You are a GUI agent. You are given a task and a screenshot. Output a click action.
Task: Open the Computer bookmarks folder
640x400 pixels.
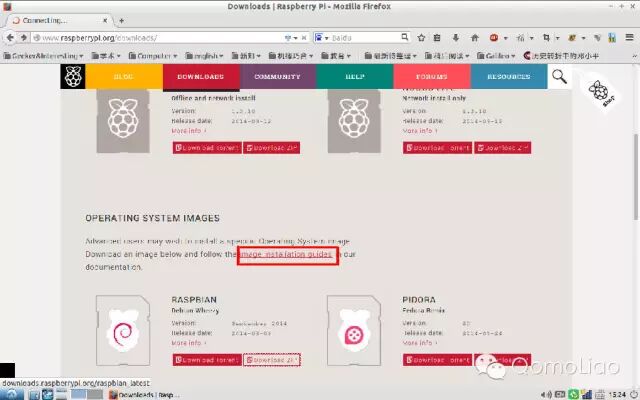(x=153, y=56)
